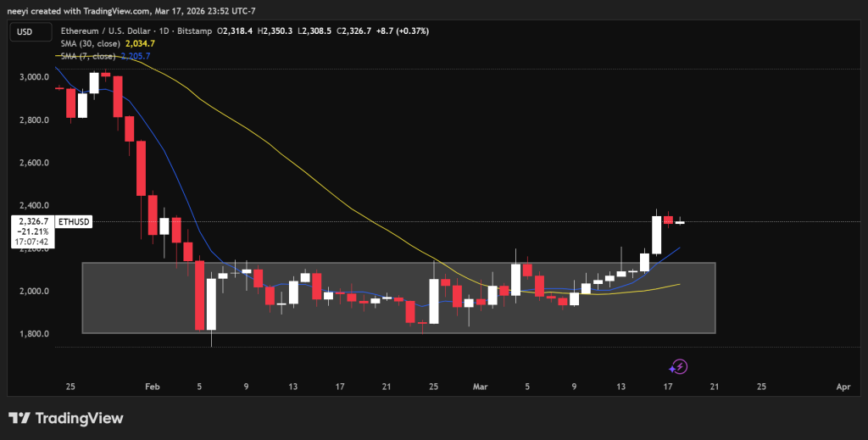The image size is (868, 440).
Task: Click the blue 2,205.7 SMA value
Action: tap(136, 56)
